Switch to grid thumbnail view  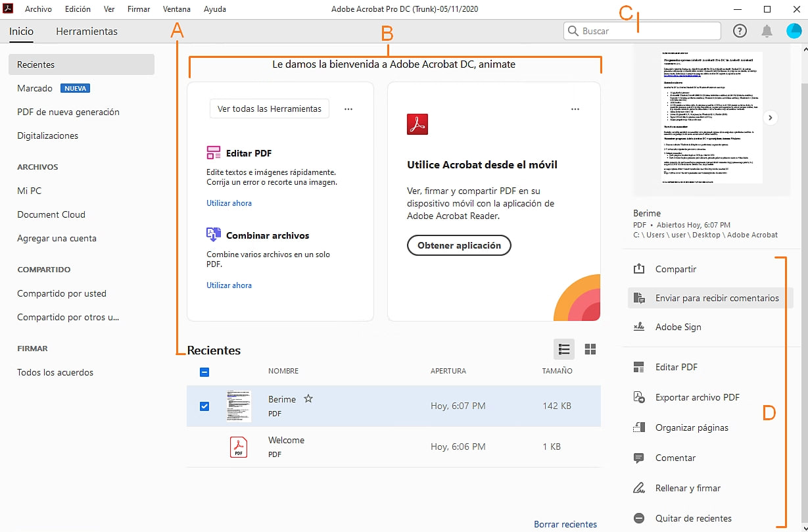click(590, 349)
